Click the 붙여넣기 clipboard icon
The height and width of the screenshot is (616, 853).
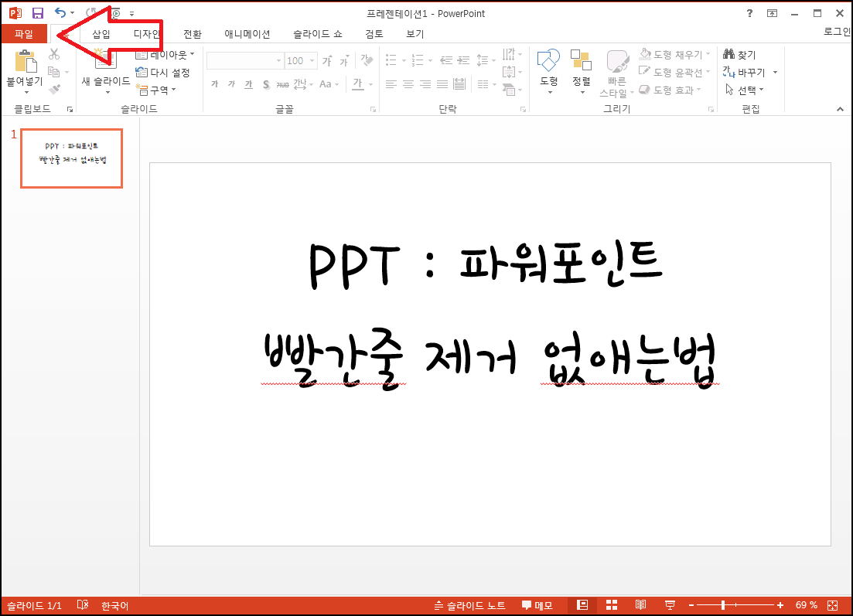point(25,60)
